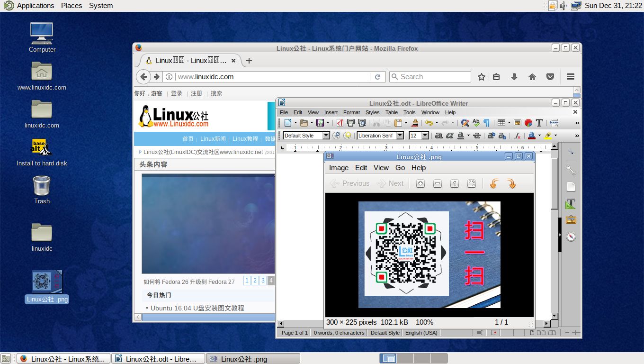Select the Linux公社 .png desktop file

pyautogui.click(x=47, y=287)
